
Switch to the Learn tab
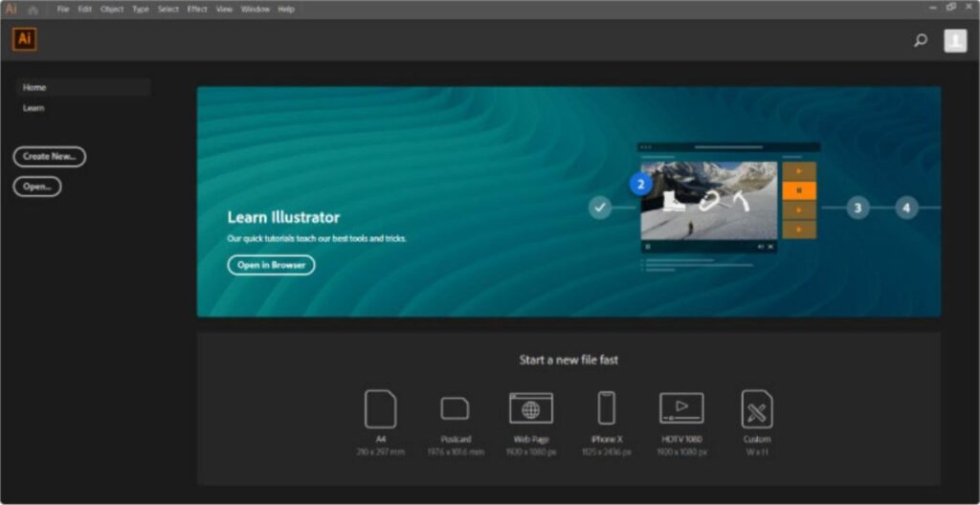click(33, 108)
